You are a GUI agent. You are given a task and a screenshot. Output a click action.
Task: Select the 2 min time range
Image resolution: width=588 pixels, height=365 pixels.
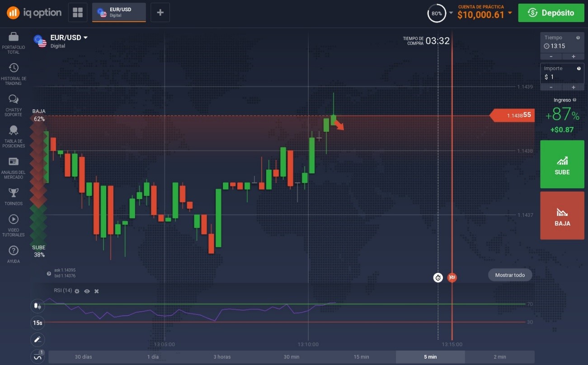pyautogui.click(x=500, y=357)
